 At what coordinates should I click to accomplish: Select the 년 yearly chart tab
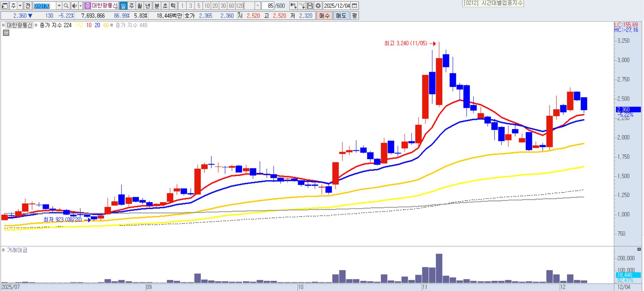point(148,6)
